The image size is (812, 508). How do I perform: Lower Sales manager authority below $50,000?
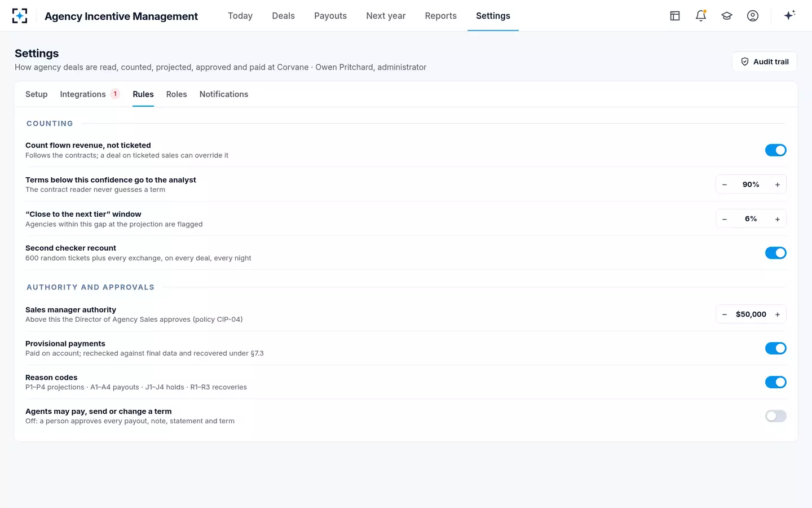click(725, 314)
